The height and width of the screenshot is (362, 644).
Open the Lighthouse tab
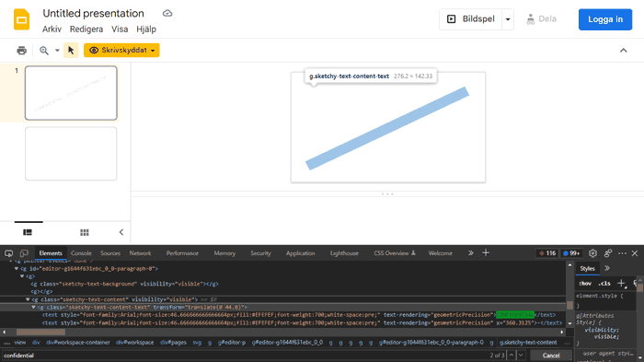344,253
